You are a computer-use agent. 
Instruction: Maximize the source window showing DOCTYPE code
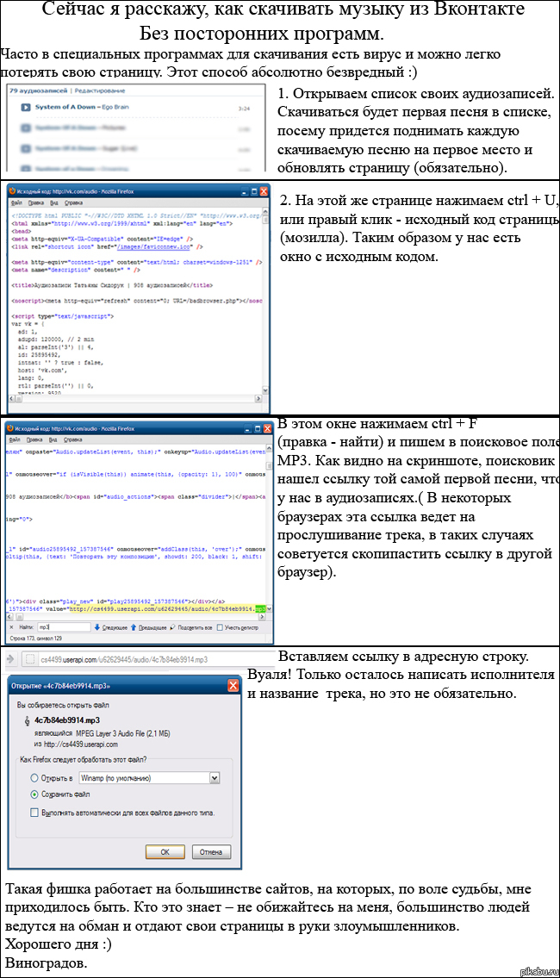[x=254, y=191]
